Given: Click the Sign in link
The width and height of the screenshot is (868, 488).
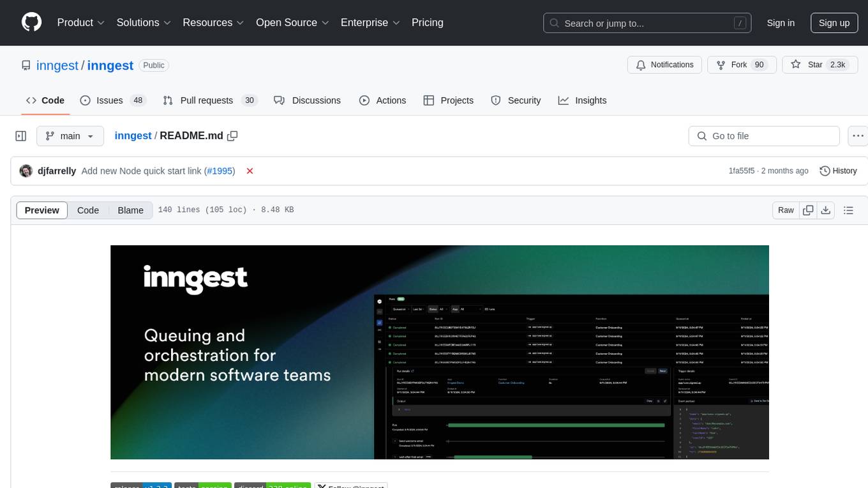Looking at the screenshot, I should [781, 23].
